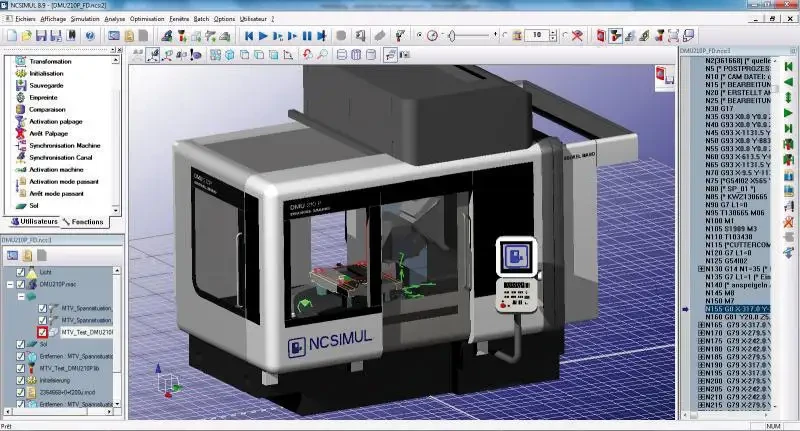The image size is (800, 431).
Task: Select Sauvegarde in the functions list
Action: tap(46, 85)
